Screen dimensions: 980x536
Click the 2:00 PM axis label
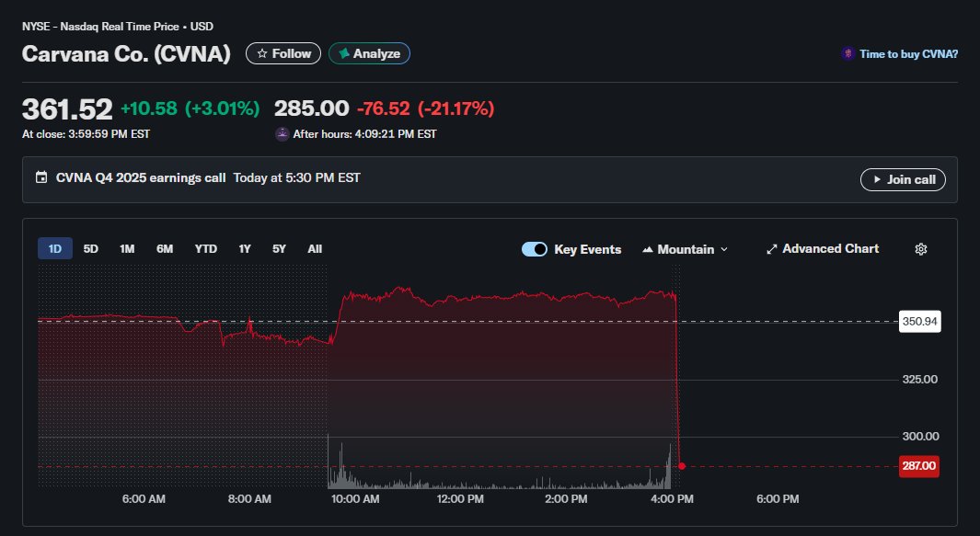click(566, 499)
